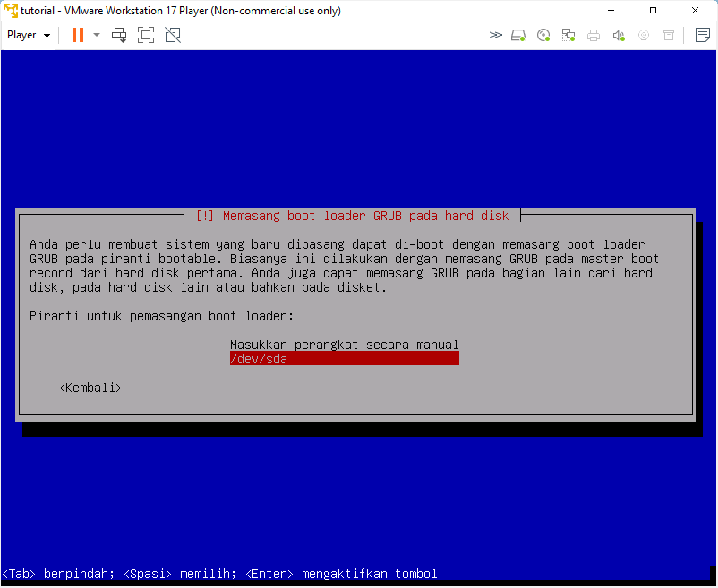
Task: Open the printer device icon
Action: pyautogui.click(x=594, y=35)
